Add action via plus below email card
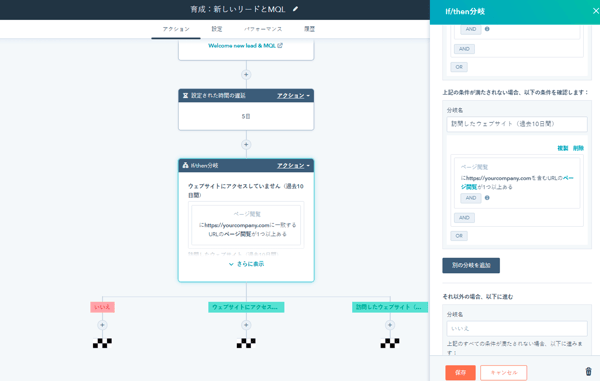600x381 pixels. pyautogui.click(x=246, y=75)
